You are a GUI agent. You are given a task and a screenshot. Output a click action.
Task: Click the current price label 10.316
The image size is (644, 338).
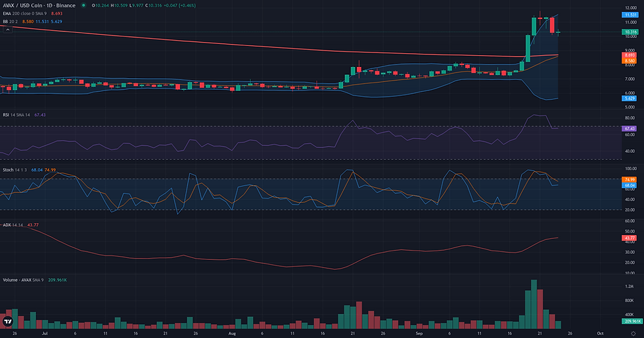click(x=630, y=32)
